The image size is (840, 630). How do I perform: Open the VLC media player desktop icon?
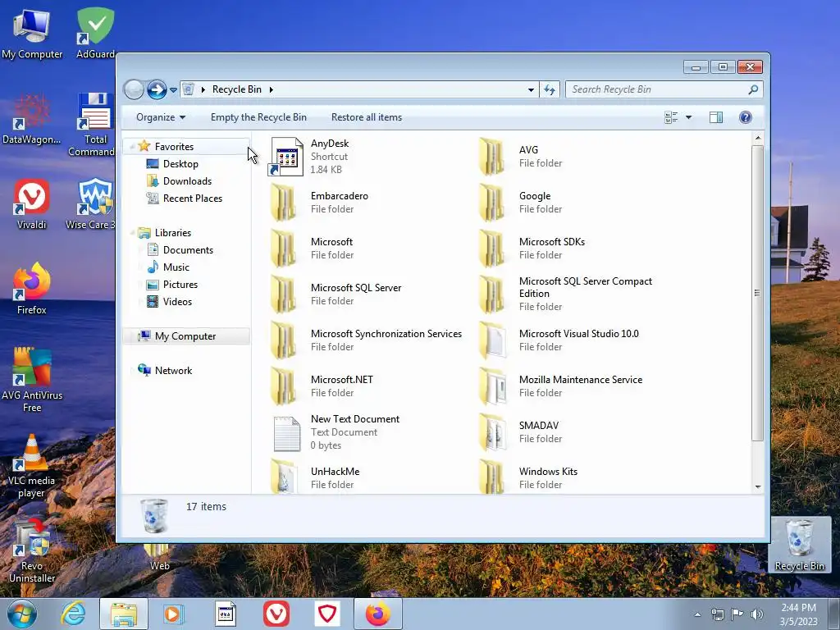(x=32, y=466)
